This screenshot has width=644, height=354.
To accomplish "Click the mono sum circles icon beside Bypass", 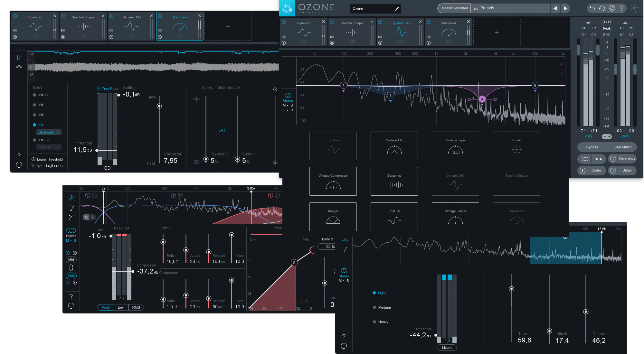I will [x=585, y=159].
